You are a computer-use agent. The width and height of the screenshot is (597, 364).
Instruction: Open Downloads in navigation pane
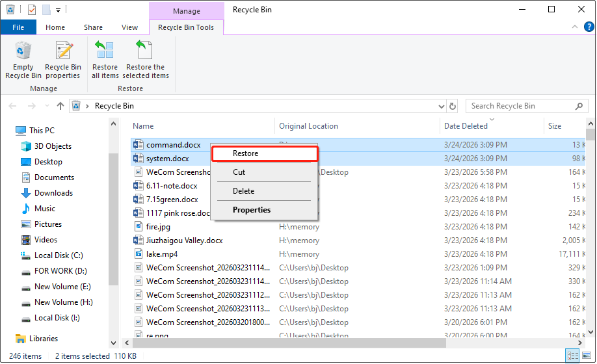pos(46,193)
